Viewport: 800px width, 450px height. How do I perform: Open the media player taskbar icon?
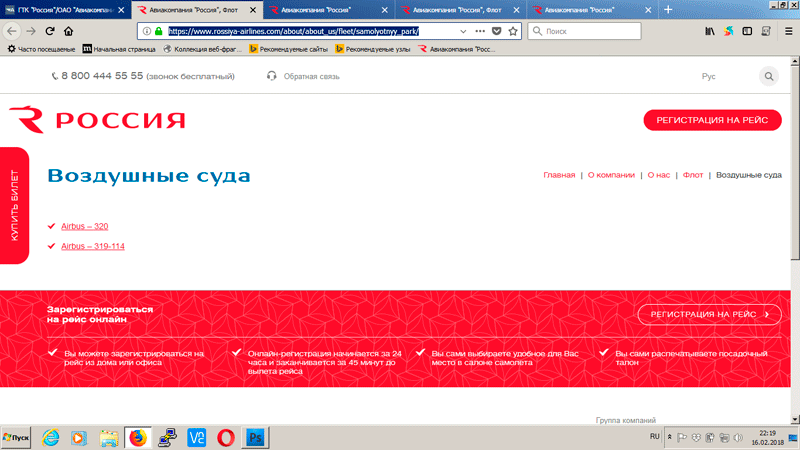click(79, 438)
